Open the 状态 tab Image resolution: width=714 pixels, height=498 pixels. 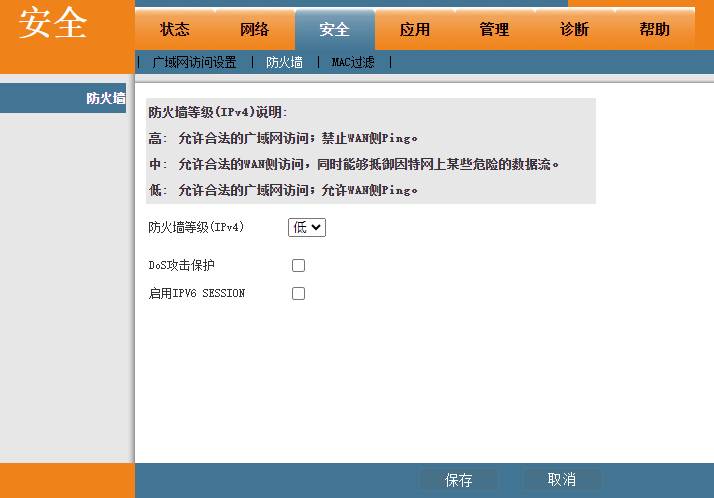click(175, 30)
